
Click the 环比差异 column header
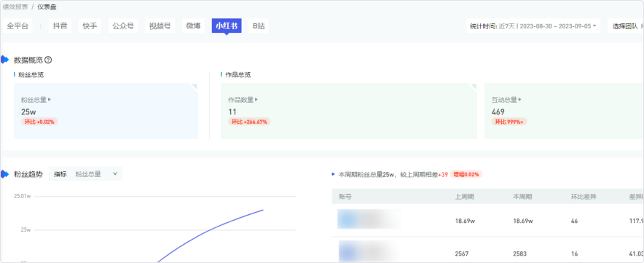(x=584, y=197)
